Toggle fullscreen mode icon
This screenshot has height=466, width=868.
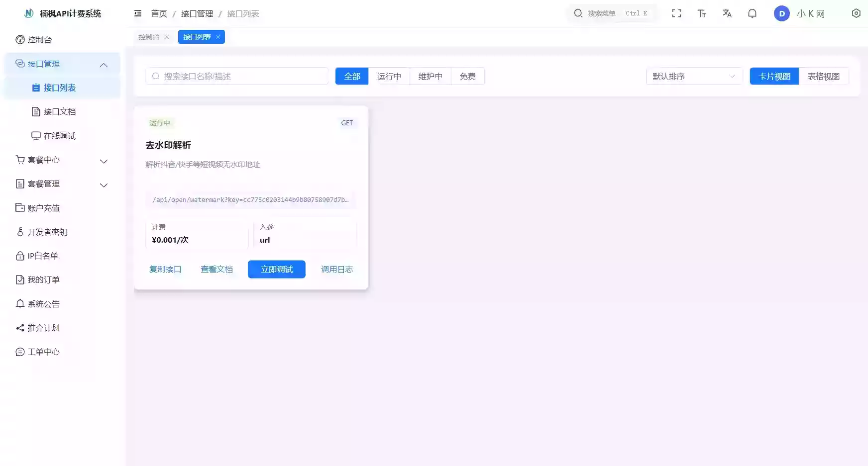[677, 13]
